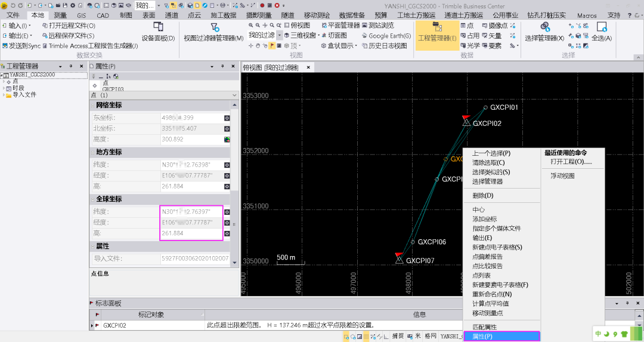
Task: Click the save project floppy icon
Action: [x=65, y=5]
